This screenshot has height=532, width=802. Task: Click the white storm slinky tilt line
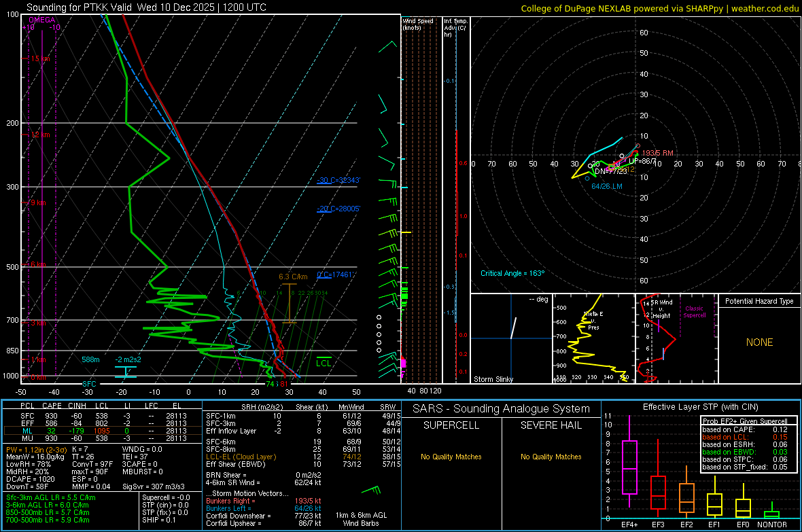click(x=514, y=328)
